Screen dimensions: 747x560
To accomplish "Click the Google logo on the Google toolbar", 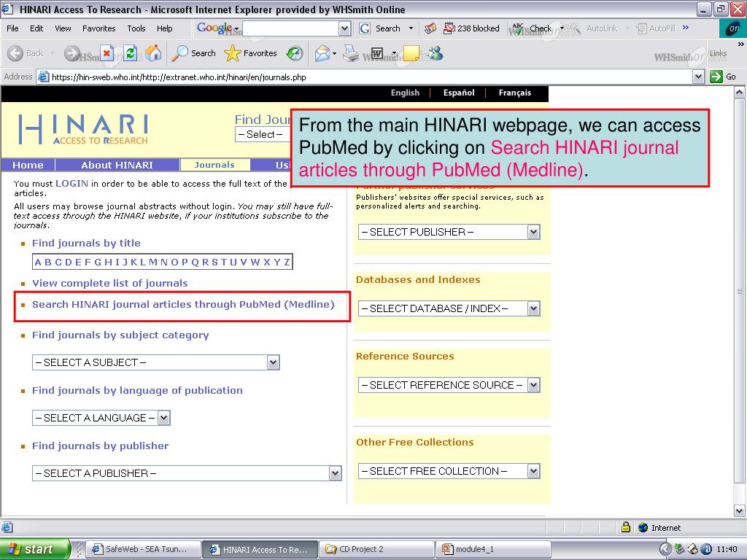I will 214,28.
